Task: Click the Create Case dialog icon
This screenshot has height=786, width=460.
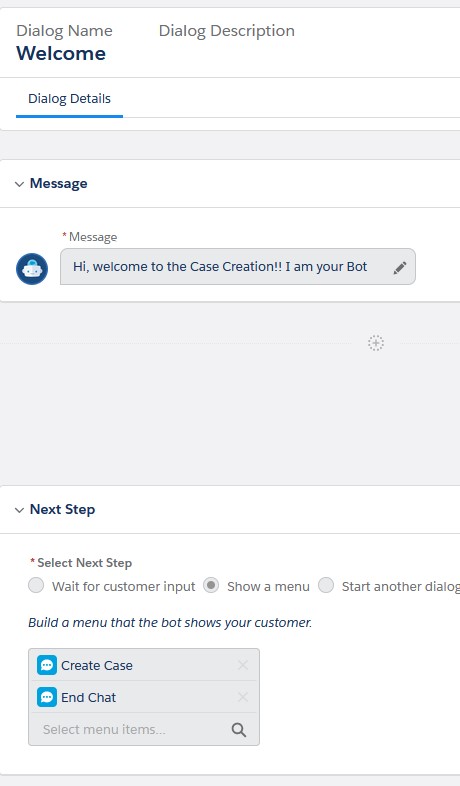Action: (x=47, y=665)
